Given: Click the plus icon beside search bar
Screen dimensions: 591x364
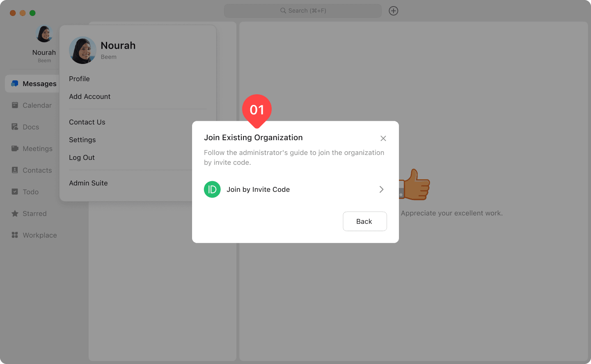Looking at the screenshot, I should tap(393, 11).
